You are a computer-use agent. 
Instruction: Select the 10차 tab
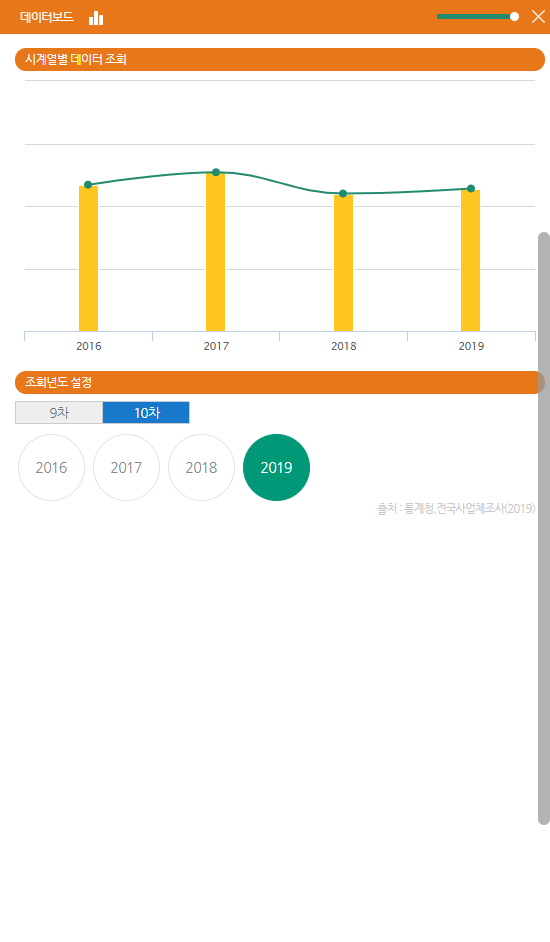pos(146,413)
